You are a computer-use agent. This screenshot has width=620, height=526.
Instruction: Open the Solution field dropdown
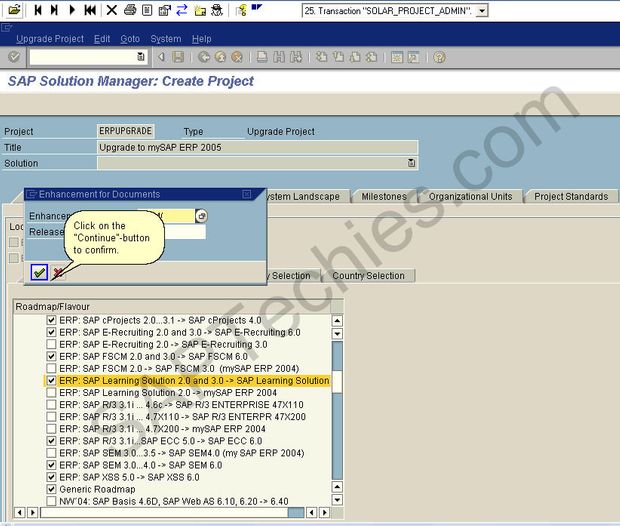click(411, 163)
